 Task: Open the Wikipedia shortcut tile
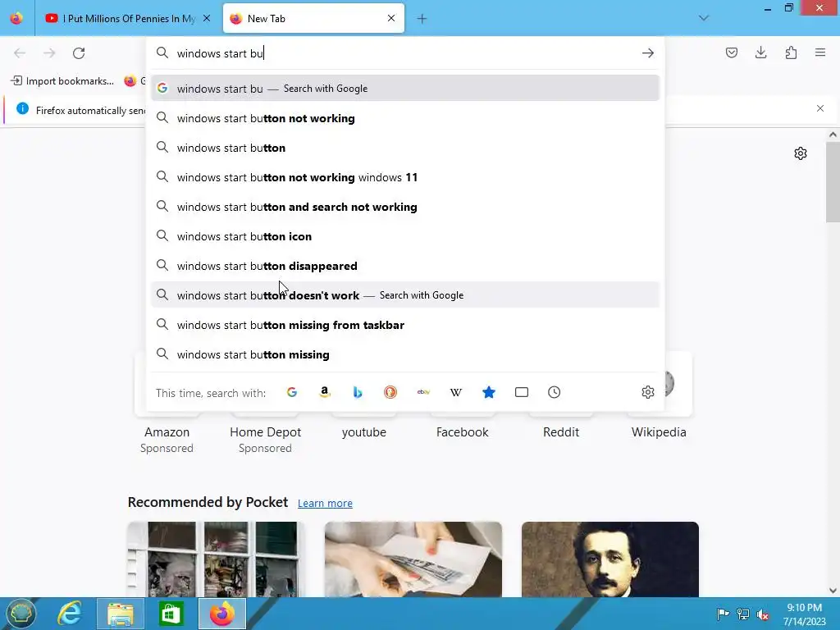(x=659, y=431)
